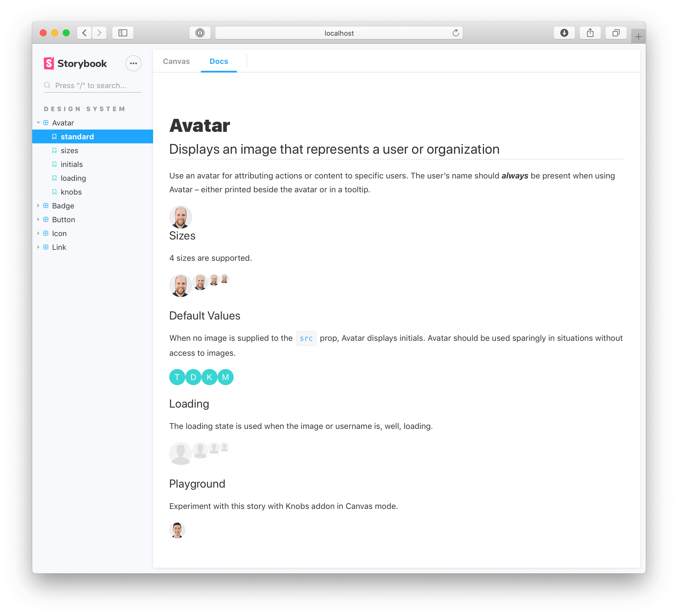This screenshot has height=616, width=678.
Task: Click the initials story under Avatar
Action: (71, 164)
